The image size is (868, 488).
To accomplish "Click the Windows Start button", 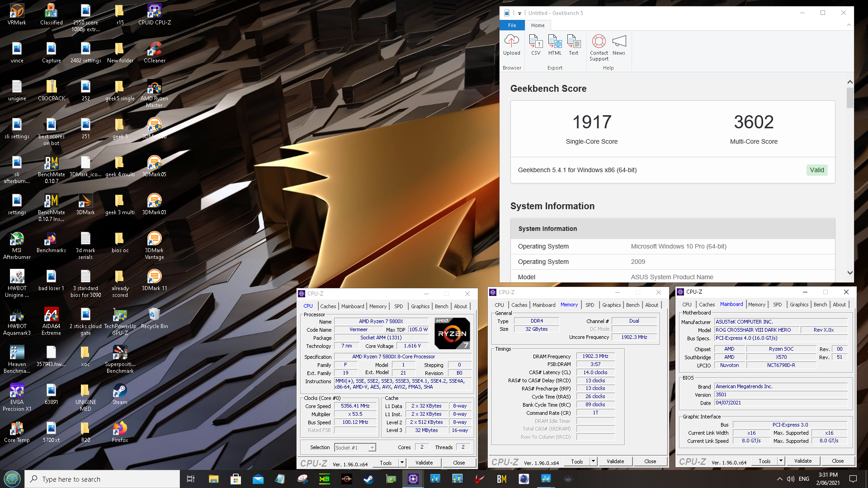I will [12, 479].
